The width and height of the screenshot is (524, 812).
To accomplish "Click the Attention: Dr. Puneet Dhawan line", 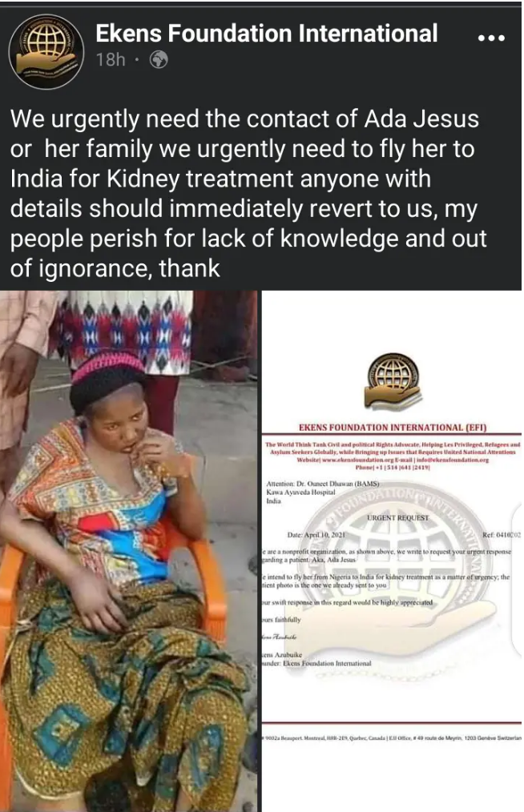I will (322, 484).
